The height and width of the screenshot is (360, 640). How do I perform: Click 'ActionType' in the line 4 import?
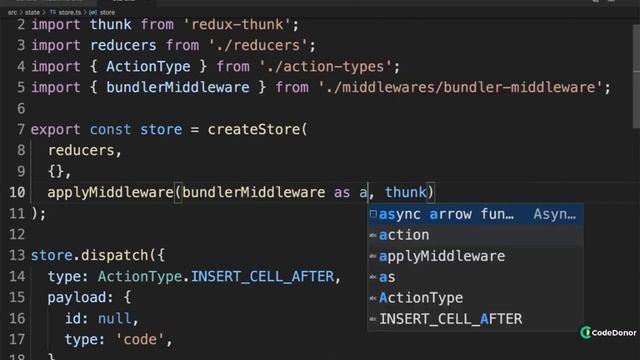tap(148, 67)
